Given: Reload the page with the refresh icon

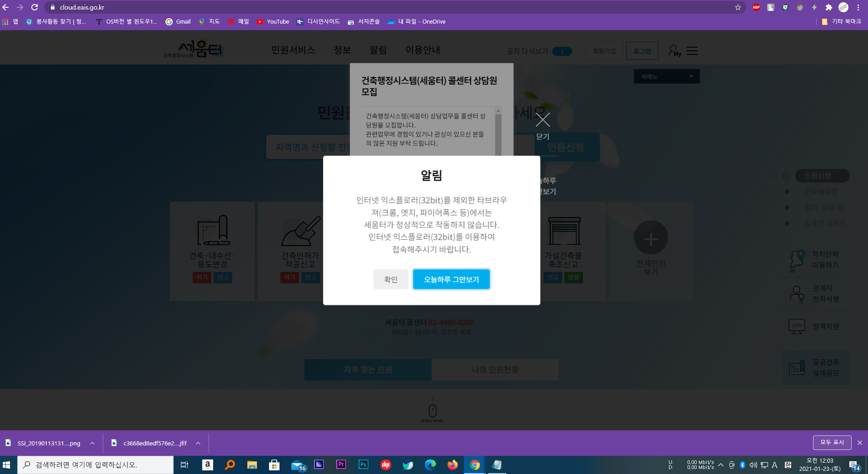Looking at the screenshot, I should (35, 7).
